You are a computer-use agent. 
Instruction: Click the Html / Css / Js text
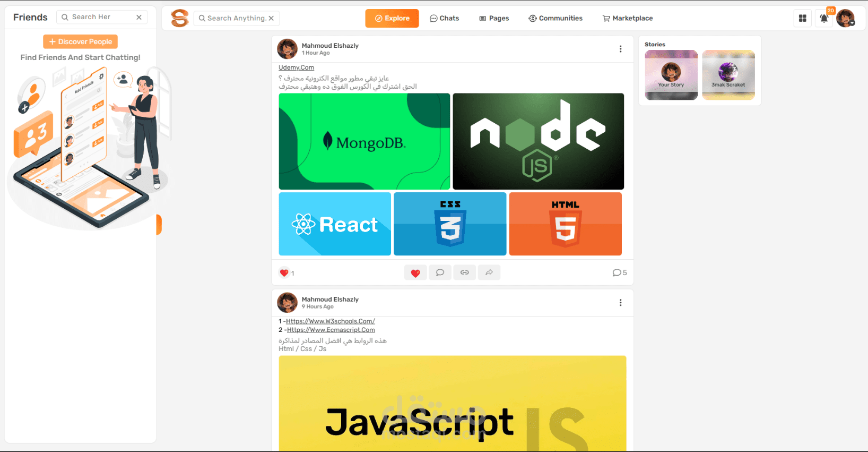(302, 349)
